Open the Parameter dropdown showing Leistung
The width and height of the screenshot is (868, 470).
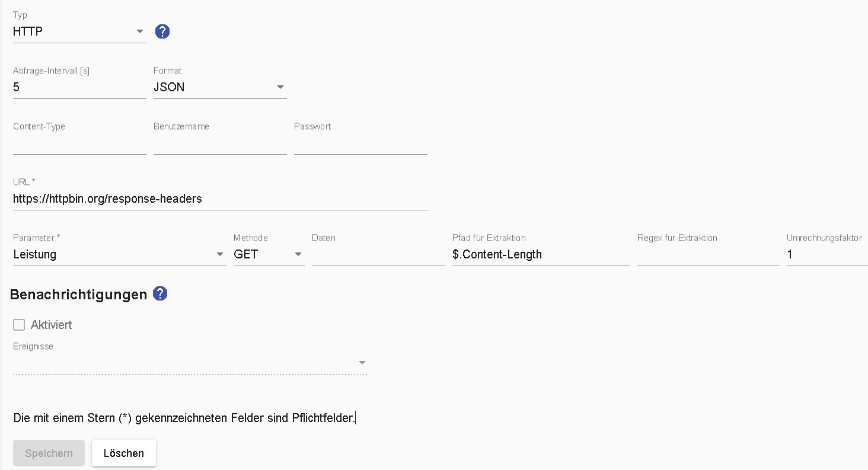click(x=120, y=254)
